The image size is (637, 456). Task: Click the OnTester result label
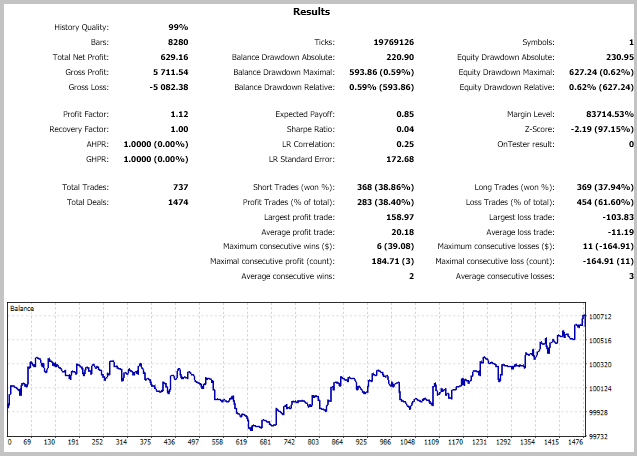pos(526,144)
